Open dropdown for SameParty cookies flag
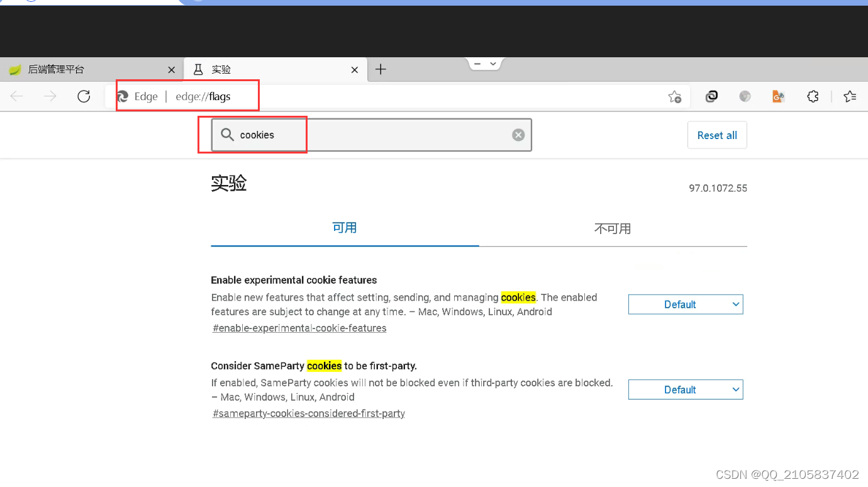868x487 pixels. [686, 390]
